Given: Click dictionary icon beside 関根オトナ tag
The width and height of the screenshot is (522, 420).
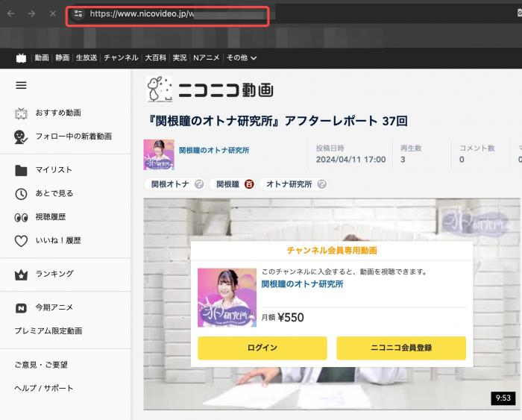Looking at the screenshot, I should tap(199, 184).
